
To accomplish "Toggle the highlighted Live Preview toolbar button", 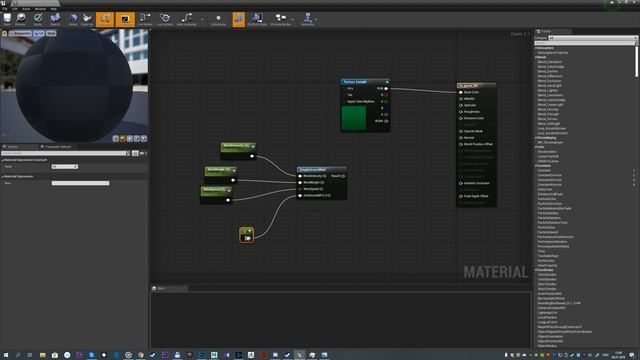I will 125,19.
